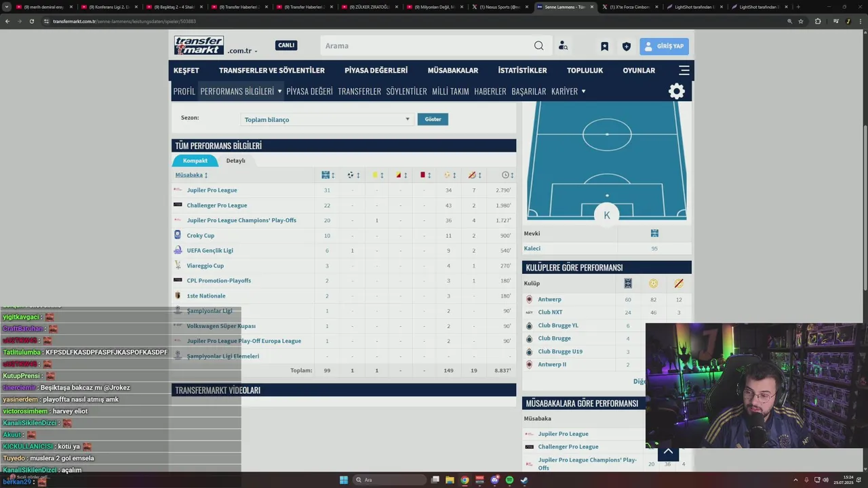Click the Croky Cup logo icon
Image resolution: width=868 pixels, height=488 pixels.
pos(178,235)
